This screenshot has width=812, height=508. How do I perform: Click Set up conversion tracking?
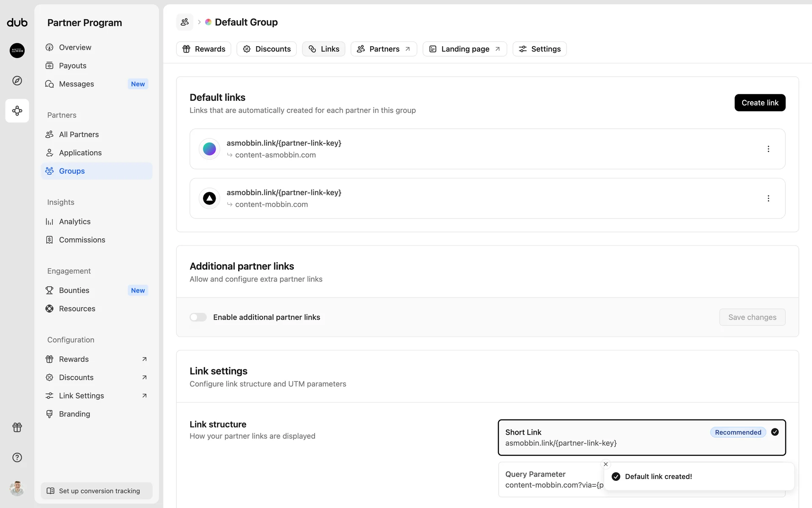(x=96, y=491)
